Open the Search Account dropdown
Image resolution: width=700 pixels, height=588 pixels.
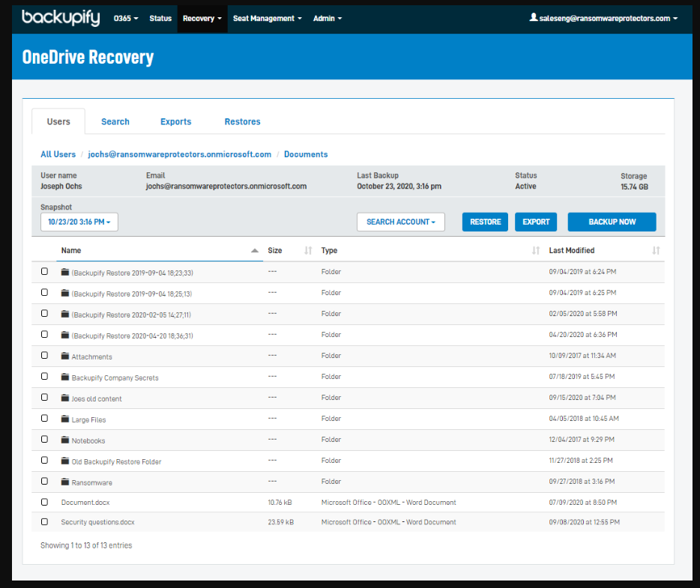400,222
